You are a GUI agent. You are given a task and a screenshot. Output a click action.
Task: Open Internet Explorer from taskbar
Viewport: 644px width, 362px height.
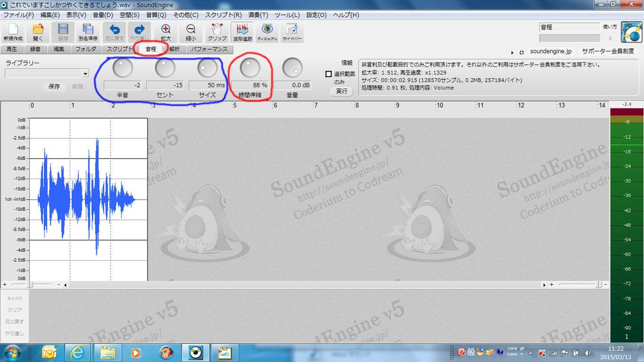(x=78, y=353)
